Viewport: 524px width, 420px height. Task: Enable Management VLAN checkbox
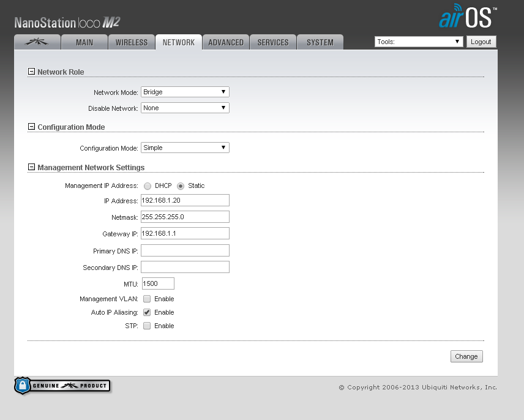click(x=147, y=299)
